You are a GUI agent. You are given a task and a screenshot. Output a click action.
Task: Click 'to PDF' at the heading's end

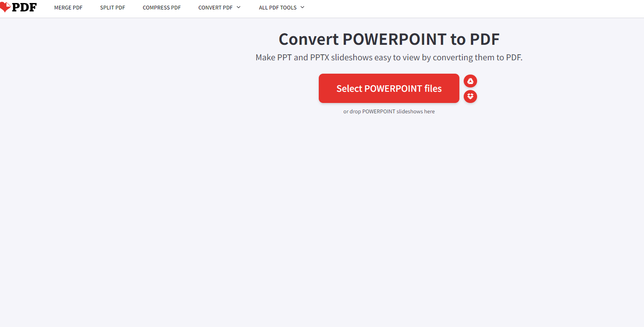click(475, 39)
